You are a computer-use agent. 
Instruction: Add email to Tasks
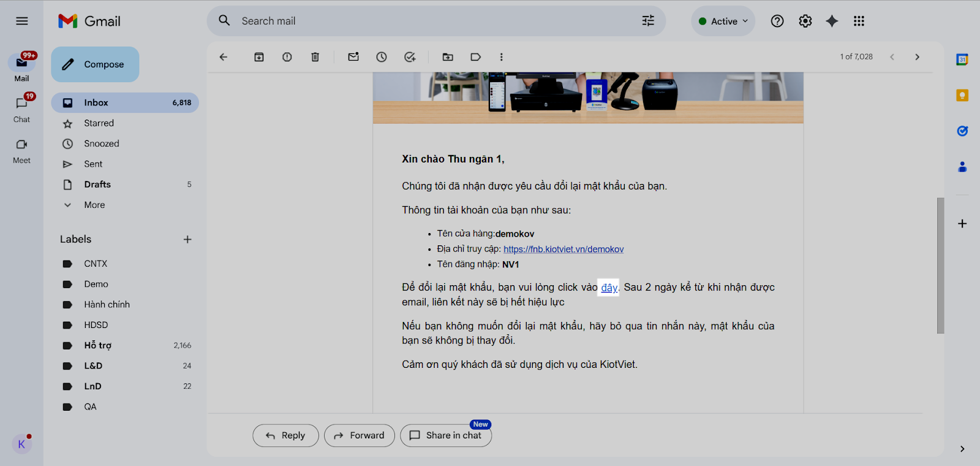tap(410, 57)
